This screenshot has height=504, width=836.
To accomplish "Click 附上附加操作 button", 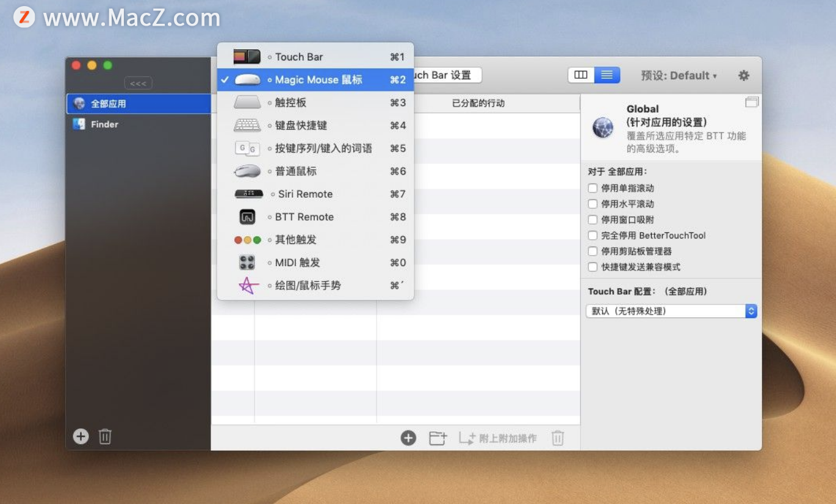I will pyautogui.click(x=498, y=437).
